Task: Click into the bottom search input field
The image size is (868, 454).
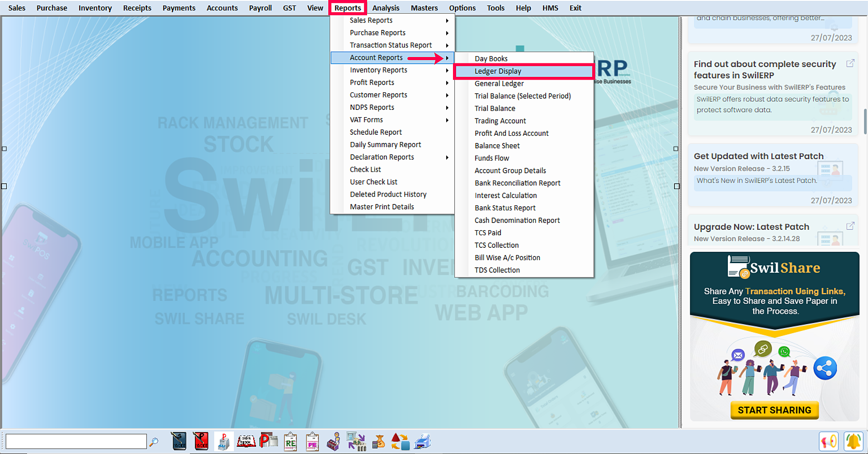Action: tap(76, 441)
